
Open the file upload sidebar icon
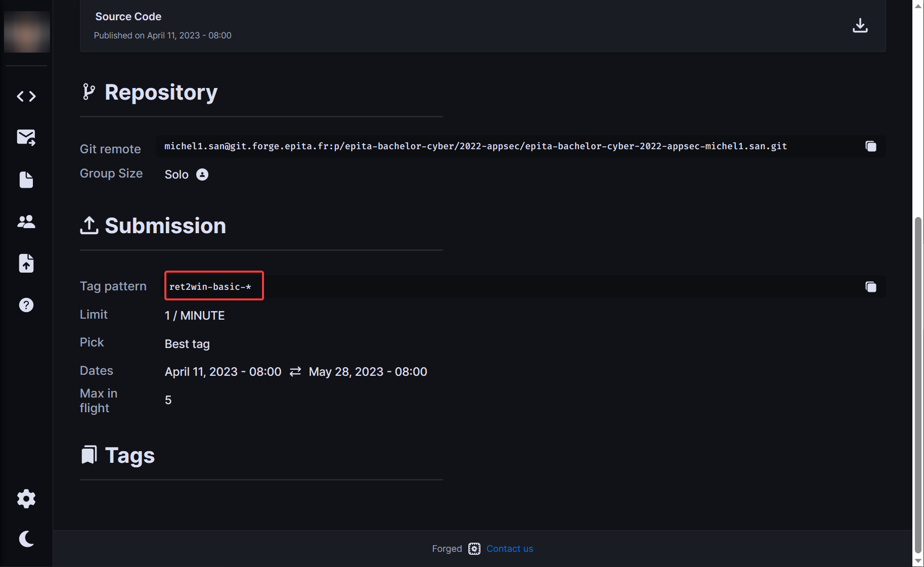26,263
